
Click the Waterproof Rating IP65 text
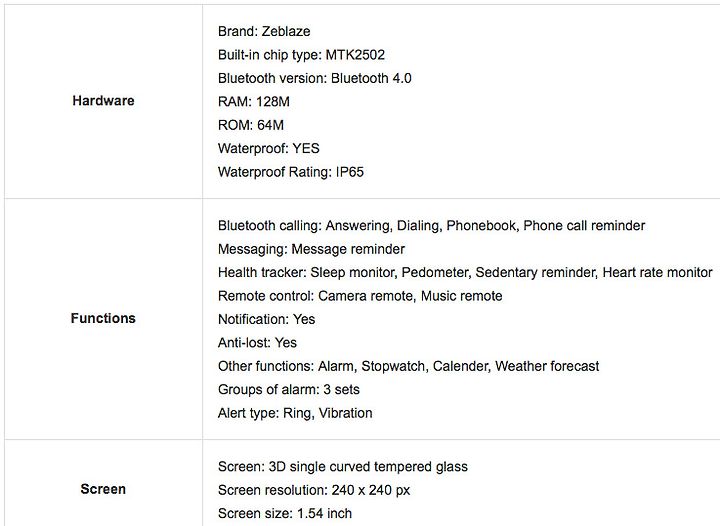[291, 172]
